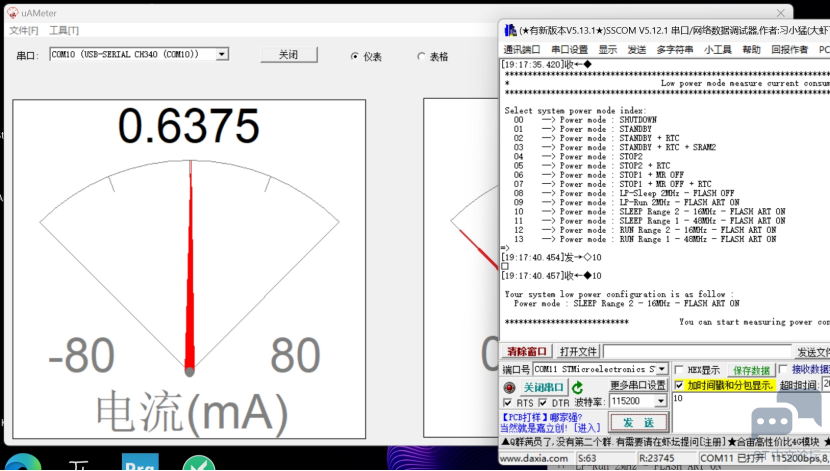Open the 帮助 menu in SSCOM
The width and height of the screenshot is (830, 471).
pyautogui.click(x=751, y=50)
